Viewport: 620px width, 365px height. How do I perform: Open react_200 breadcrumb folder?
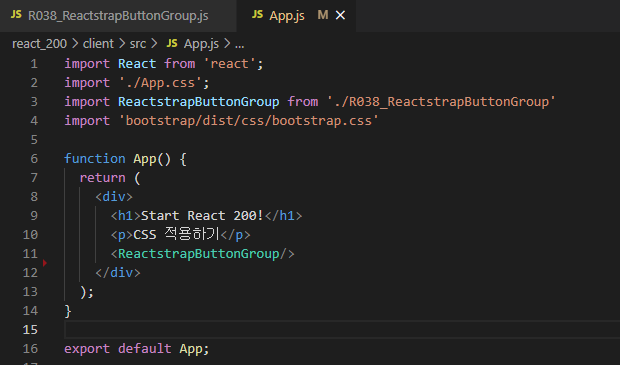(x=39, y=43)
